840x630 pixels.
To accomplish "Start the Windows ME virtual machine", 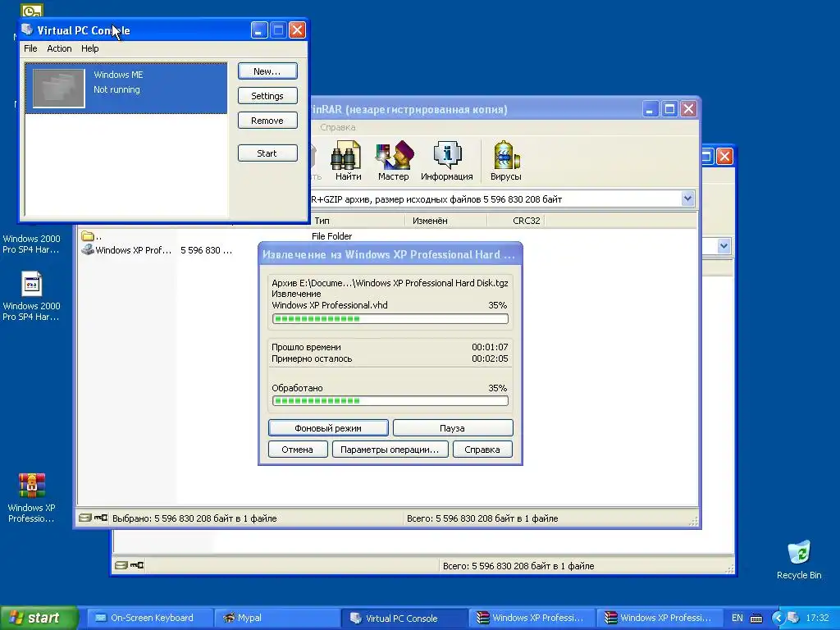I will coord(267,153).
